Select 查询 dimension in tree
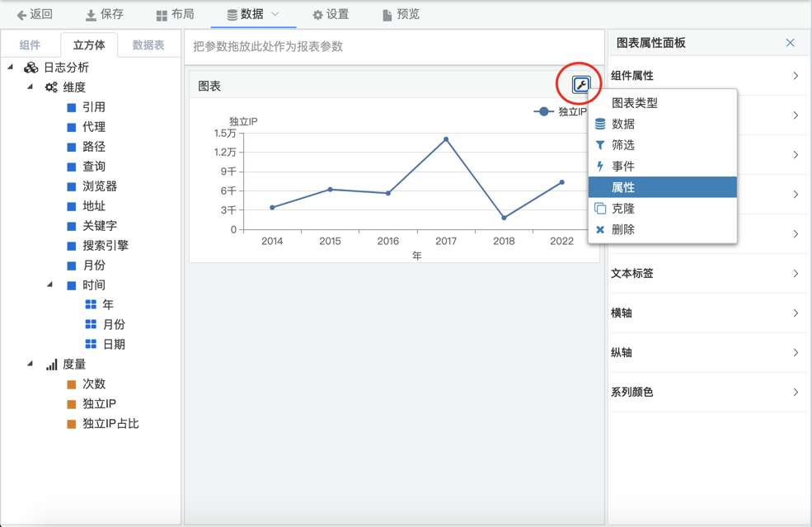Viewport: 812px width, 527px height. tap(94, 167)
